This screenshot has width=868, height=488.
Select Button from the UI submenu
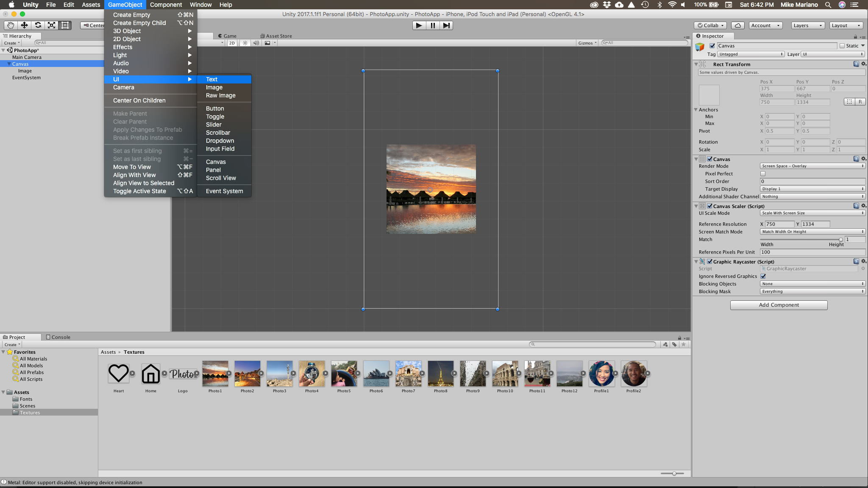[x=215, y=108]
